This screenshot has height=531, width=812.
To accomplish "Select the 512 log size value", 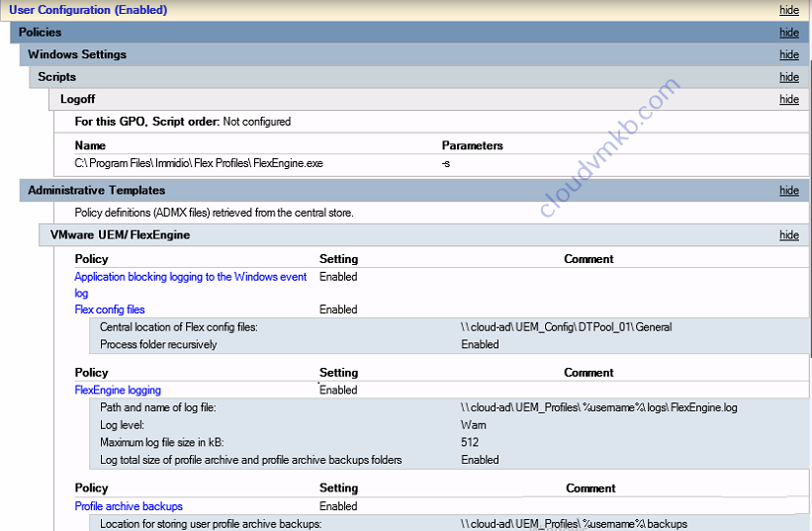I will click(470, 443).
